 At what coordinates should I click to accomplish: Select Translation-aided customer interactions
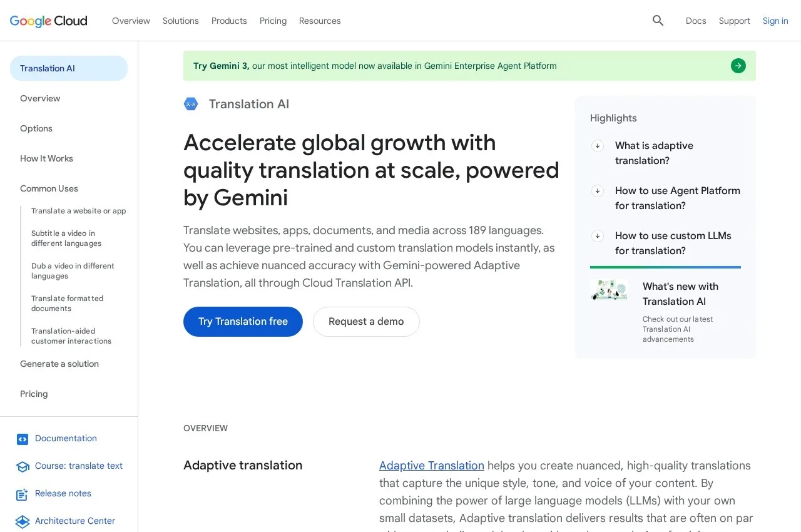[71, 336]
